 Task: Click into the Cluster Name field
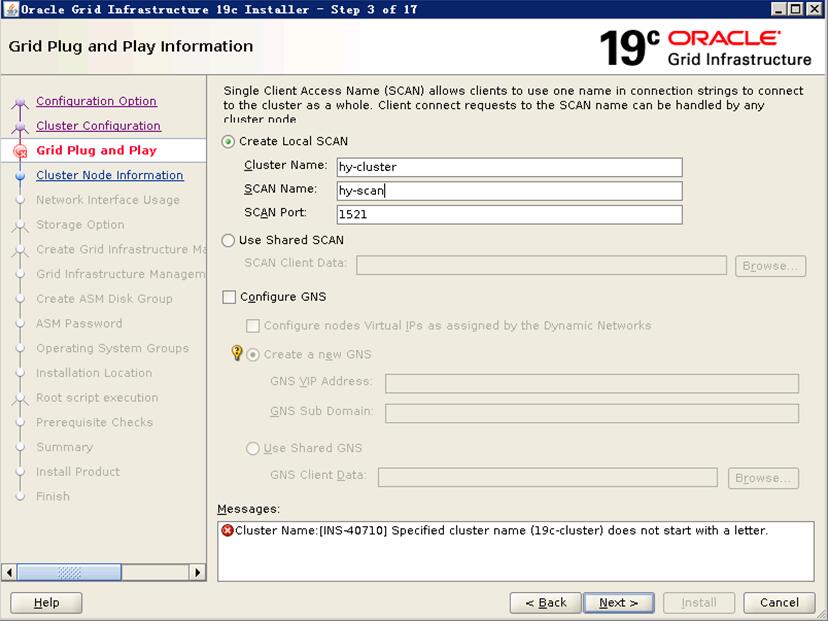pos(510,167)
